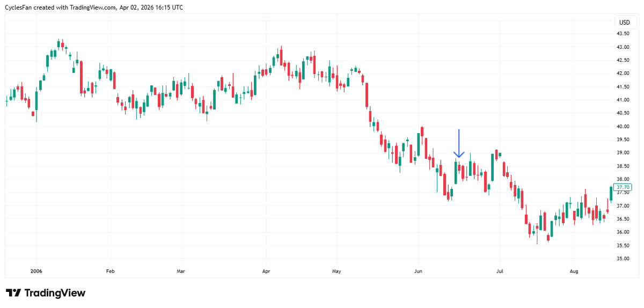Click the price axis label 35.00
The image size is (644, 308).
pyautogui.click(x=623, y=259)
